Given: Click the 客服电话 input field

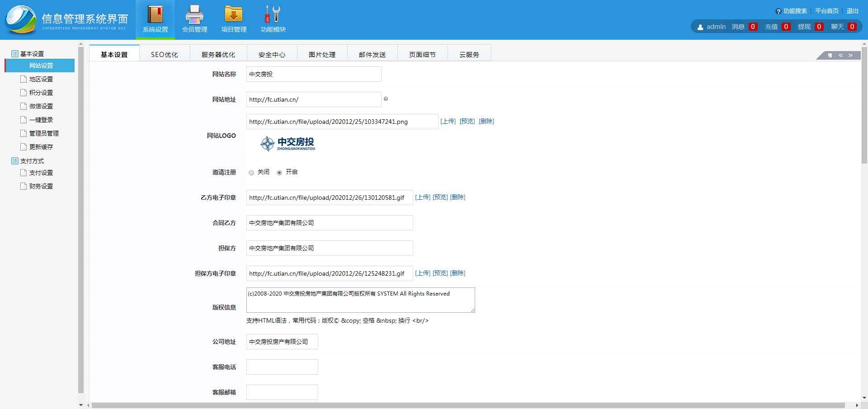Looking at the screenshot, I should [x=282, y=367].
